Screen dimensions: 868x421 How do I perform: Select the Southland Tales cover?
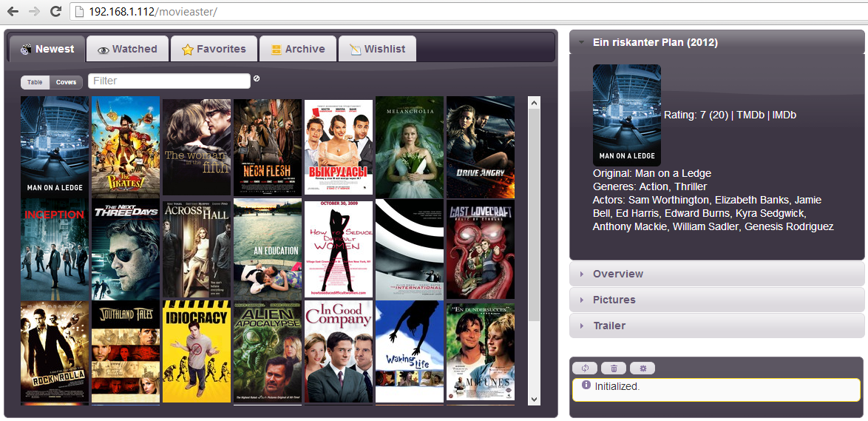point(126,351)
